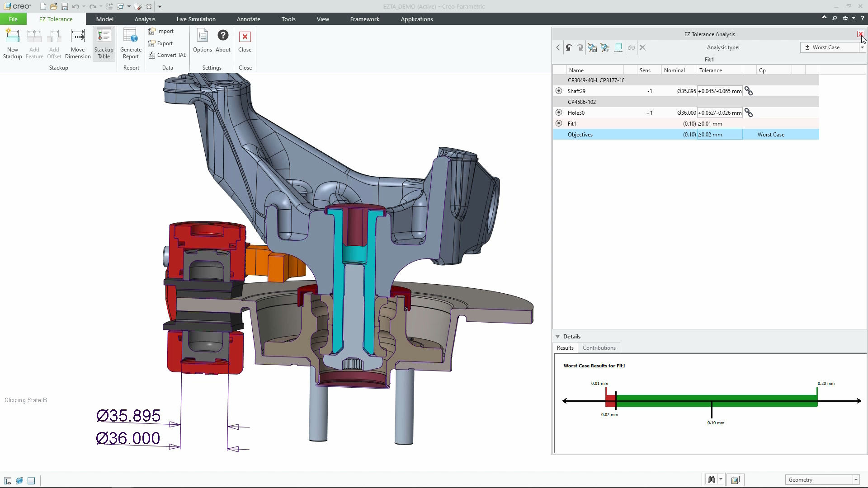Create a New Stackup
The height and width of the screenshot is (488, 868).
tap(13, 44)
